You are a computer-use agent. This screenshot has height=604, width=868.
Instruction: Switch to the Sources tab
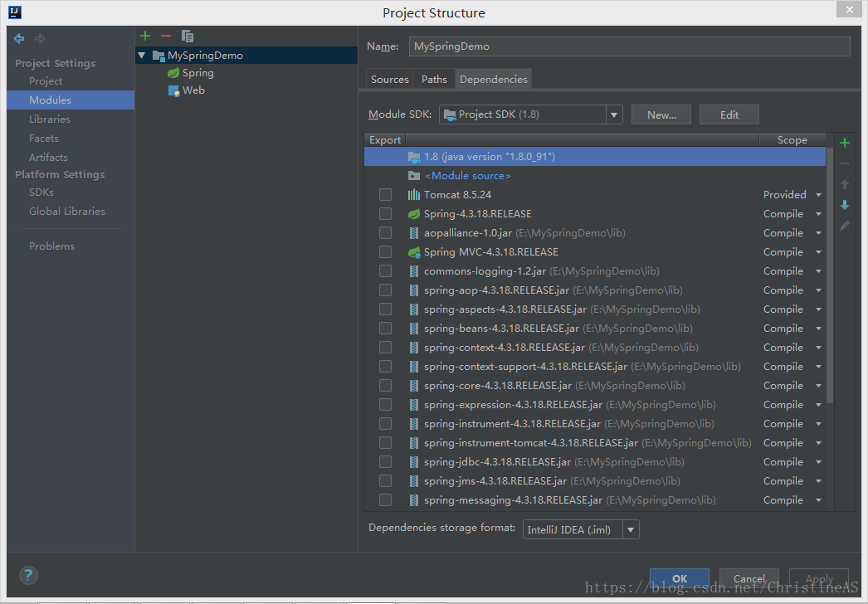click(390, 79)
